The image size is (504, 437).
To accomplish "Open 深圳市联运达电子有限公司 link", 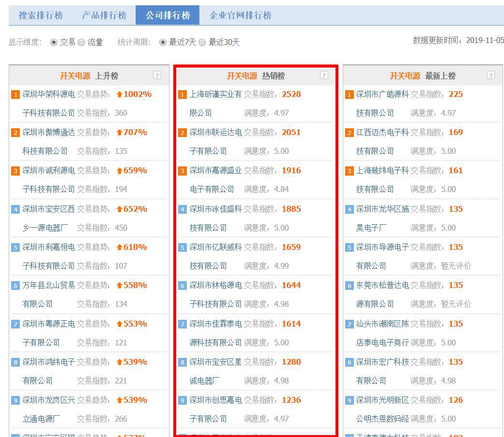I will (215, 142).
